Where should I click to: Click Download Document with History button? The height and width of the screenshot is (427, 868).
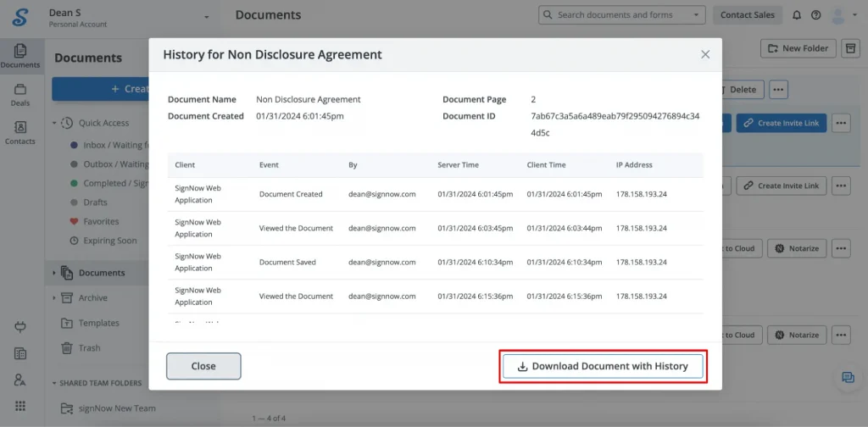pyautogui.click(x=603, y=366)
